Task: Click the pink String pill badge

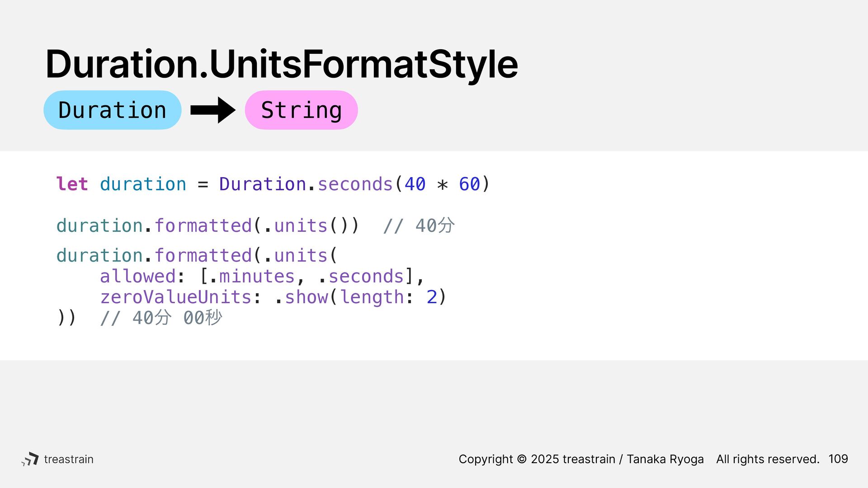Action: tap(301, 110)
